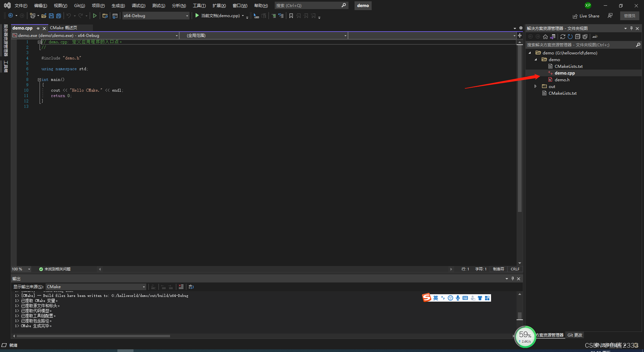Select CMakeLists.txt under demo subfolder
This screenshot has width=644, height=352.
point(568,66)
